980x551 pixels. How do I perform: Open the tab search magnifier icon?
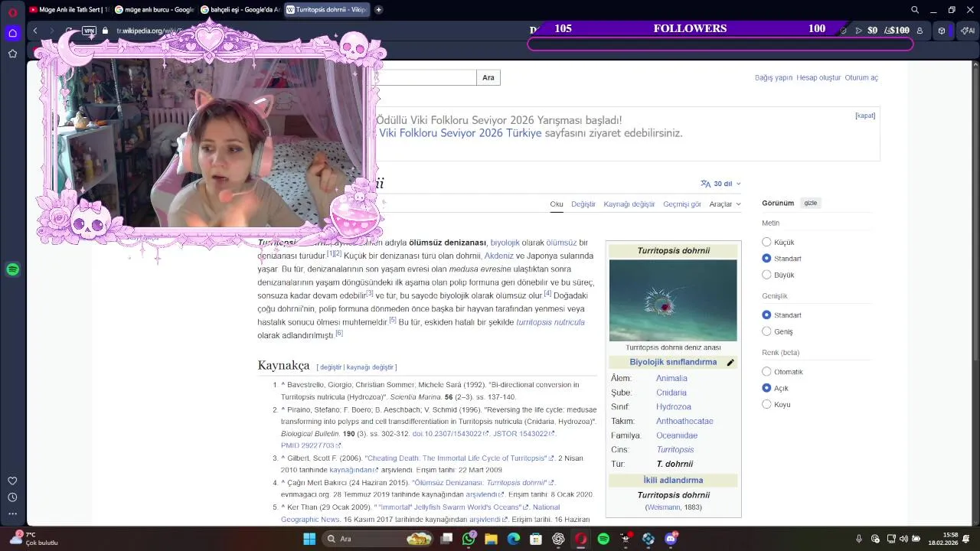[x=915, y=10]
